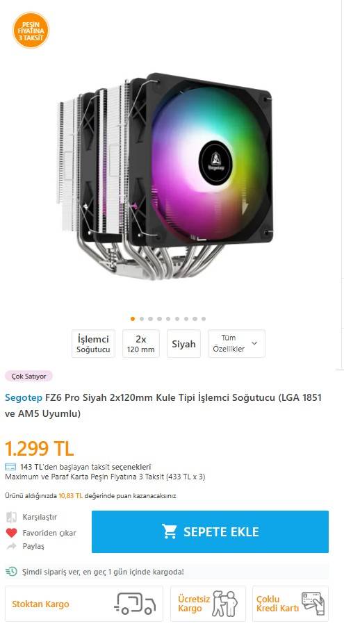The width and height of the screenshot is (344, 644).
Task: Click the Peşin Fiyatına 3 Taksit badge
Action: (x=31, y=30)
